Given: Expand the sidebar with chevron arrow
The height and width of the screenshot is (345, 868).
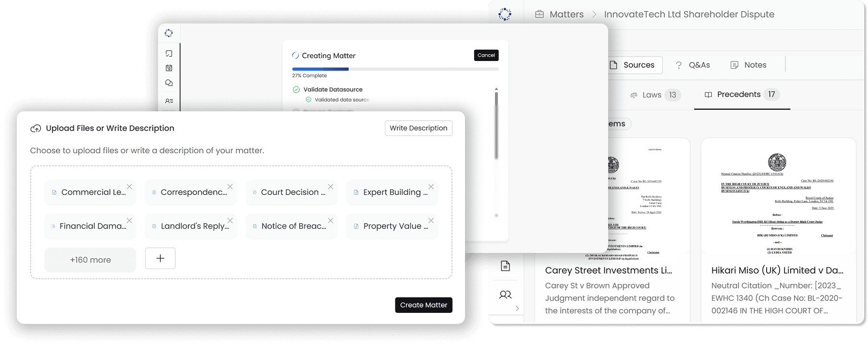Looking at the screenshot, I should [517, 308].
